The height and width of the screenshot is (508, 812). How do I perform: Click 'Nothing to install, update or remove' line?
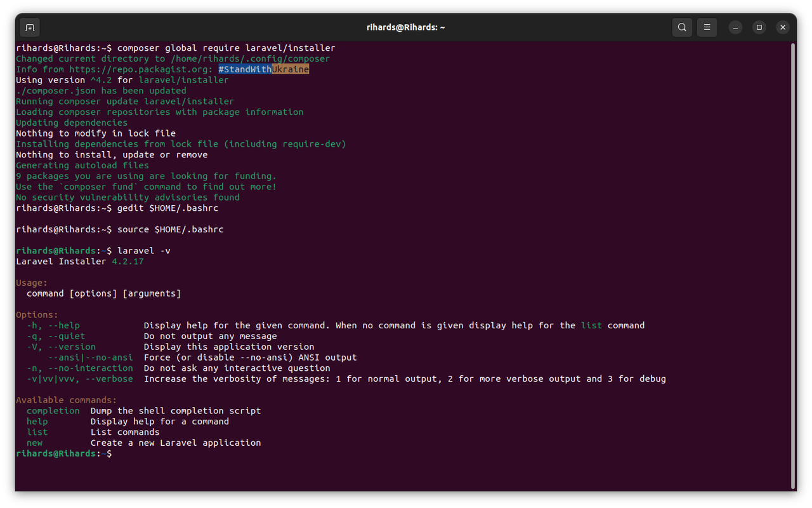pyautogui.click(x=112, y=155)
